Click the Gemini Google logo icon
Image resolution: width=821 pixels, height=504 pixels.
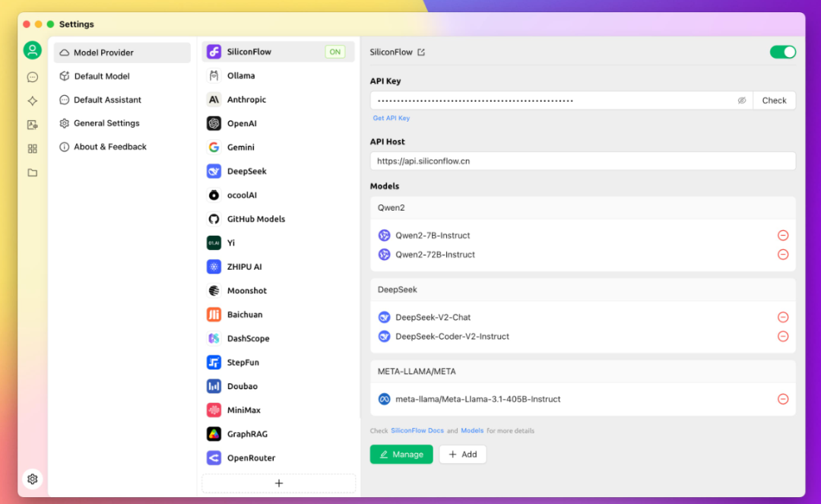[x=214, y=147]
